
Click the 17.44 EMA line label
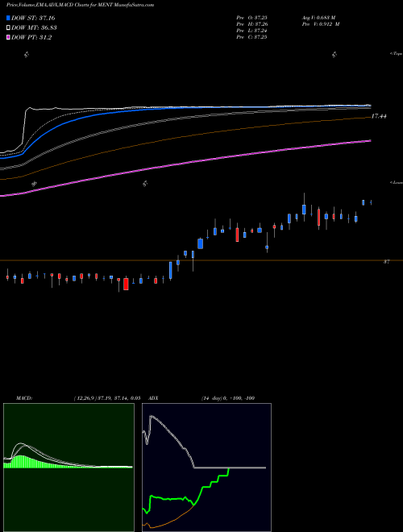[x=379, y=116]
